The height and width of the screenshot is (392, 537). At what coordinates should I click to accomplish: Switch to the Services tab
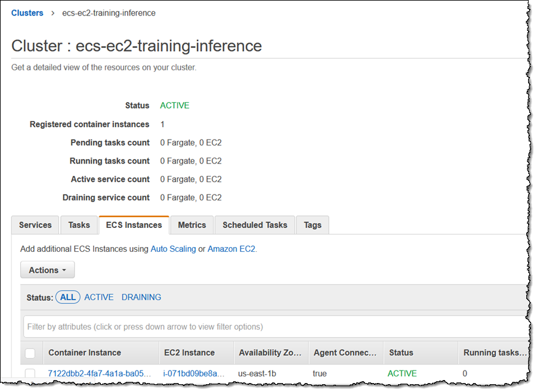pos(35,225)
